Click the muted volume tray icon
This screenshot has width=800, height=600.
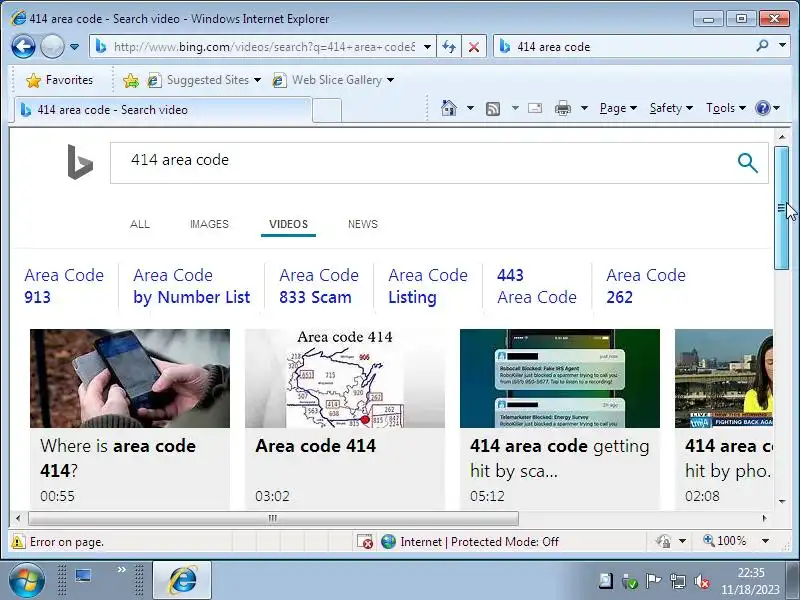(x=702, y=581)
